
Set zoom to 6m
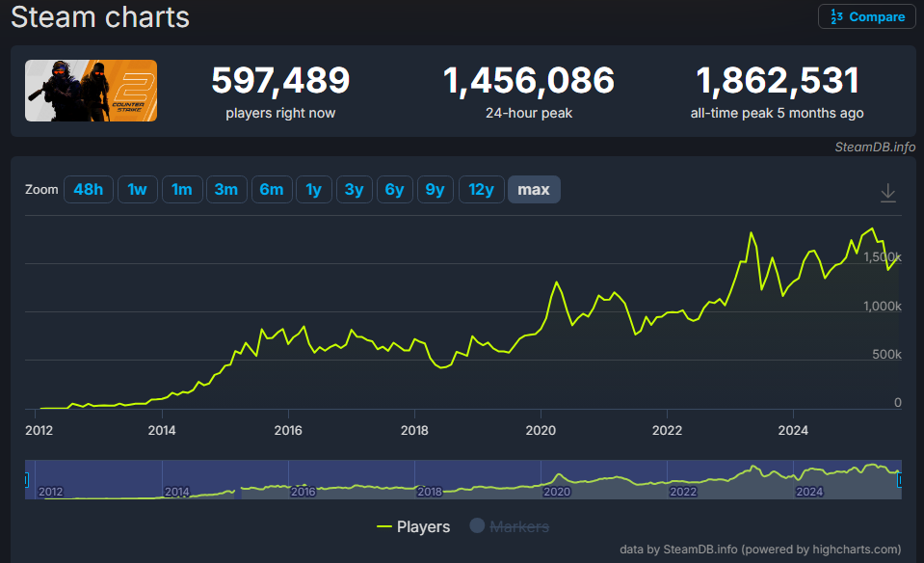point(272,189)
